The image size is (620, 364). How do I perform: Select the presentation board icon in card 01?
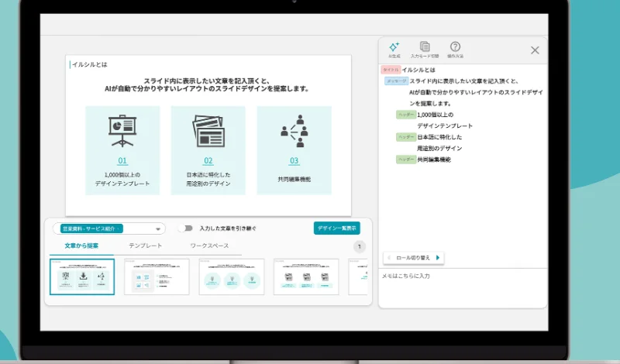tap(122, 131)
